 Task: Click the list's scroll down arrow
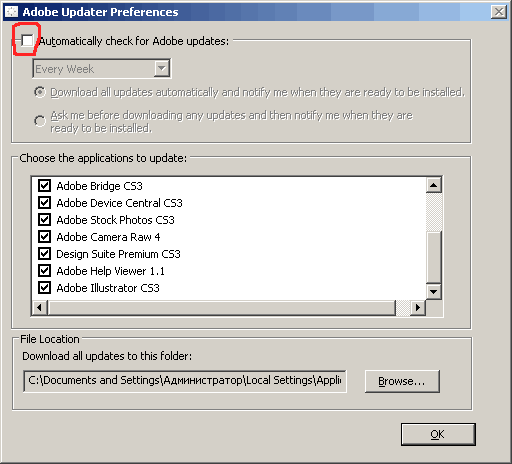[434, 292]
